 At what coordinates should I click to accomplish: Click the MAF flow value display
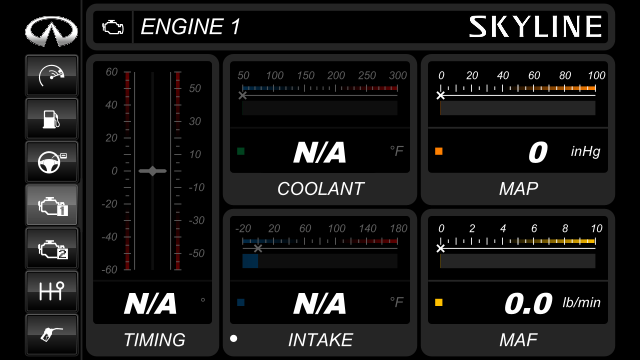coord(528,304)
